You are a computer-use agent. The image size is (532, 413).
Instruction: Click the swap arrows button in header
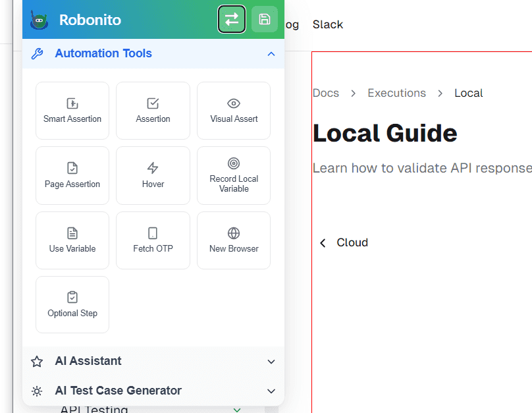pos(232,19)
